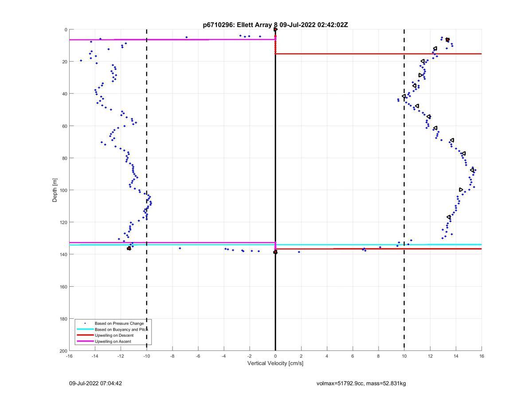The height and width of the screenshot is (394, 532).
Task: Click velocity-axis tick label '4'
Action: (327, 356)
